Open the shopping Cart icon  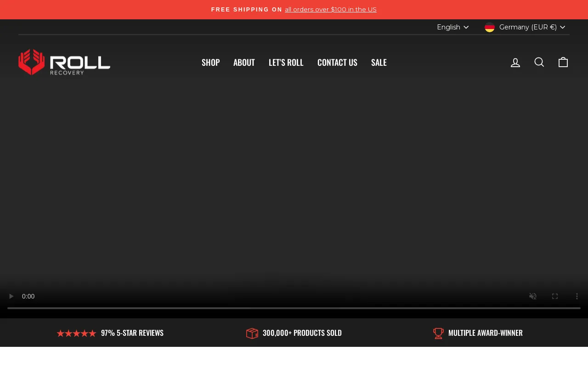(563, 62)
